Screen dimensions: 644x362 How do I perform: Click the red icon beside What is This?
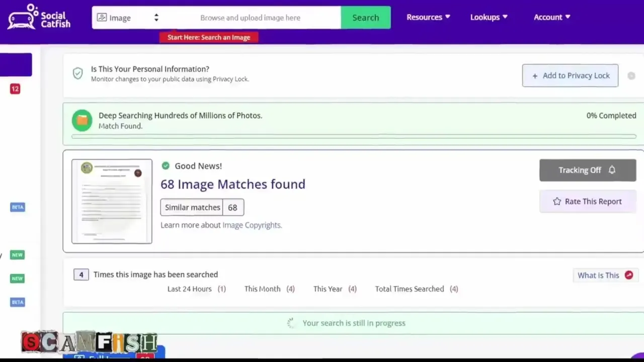click(629, 275)
